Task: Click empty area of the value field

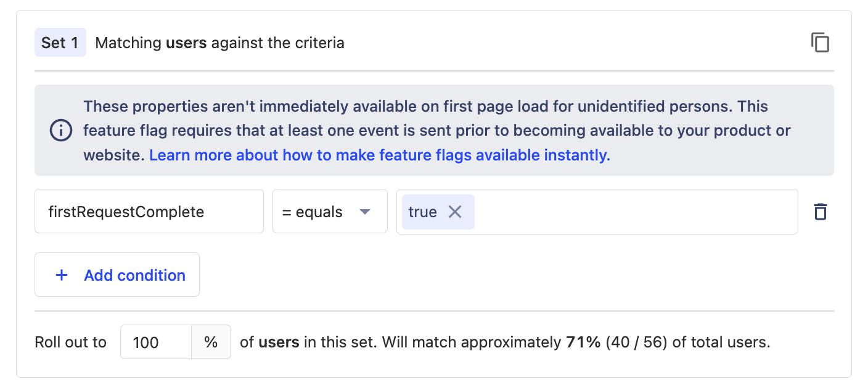Action: pos(635,212)
